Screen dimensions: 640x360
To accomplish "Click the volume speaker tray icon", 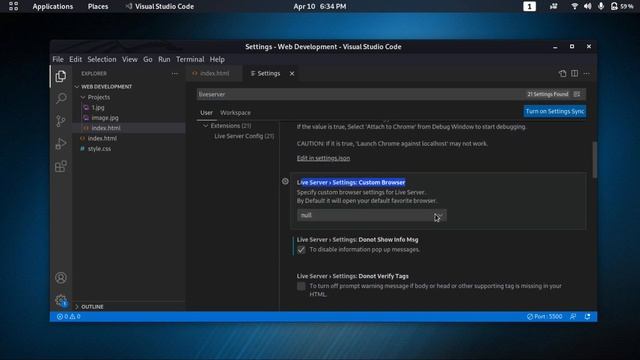I will (x=587, y=6).
